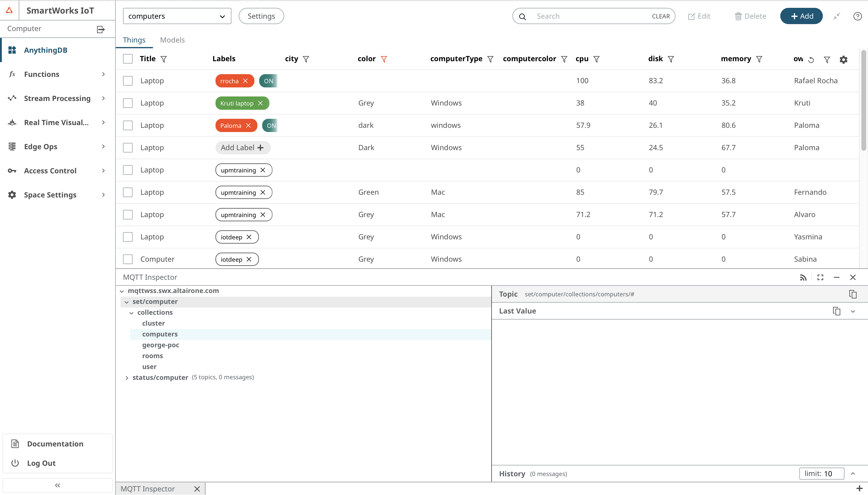Expand MQTT Inspector to fullscreen

click(820, 277)
